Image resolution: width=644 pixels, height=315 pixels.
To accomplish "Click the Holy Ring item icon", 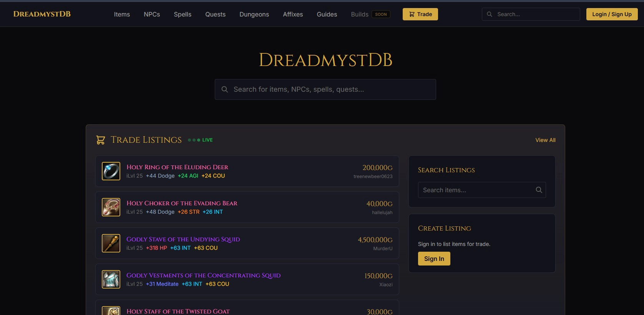I will [111, 171].
